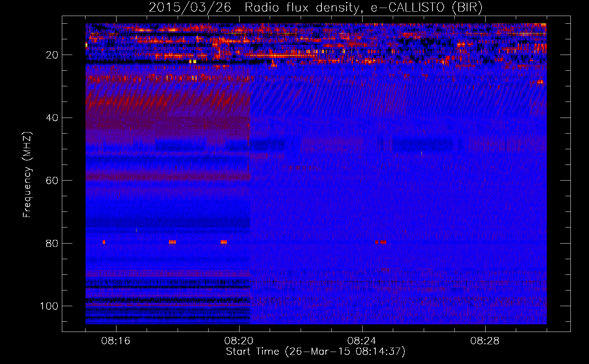
Task: Select the 'Frequency (MHZ)' axis label
Action: click(27, 175)
